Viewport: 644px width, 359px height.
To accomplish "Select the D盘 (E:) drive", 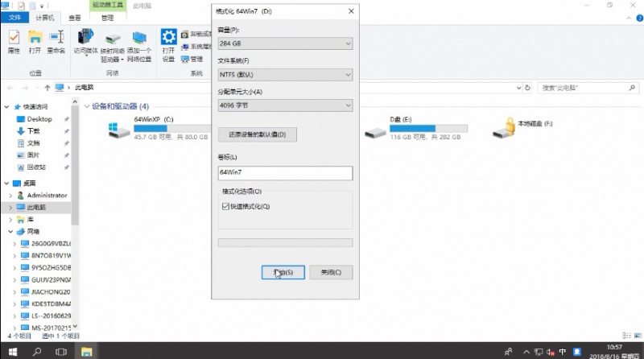I will [415, 128].
